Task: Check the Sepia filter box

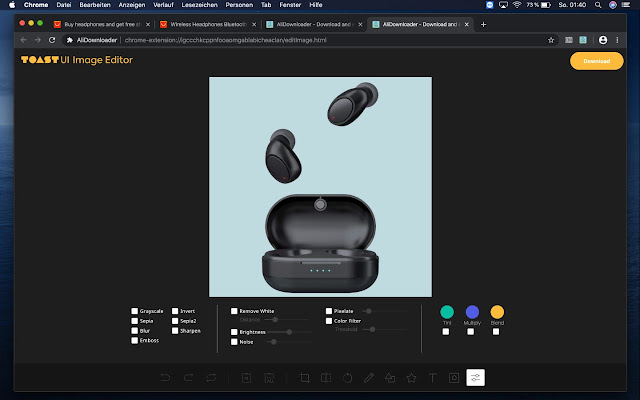Action: 135,321
